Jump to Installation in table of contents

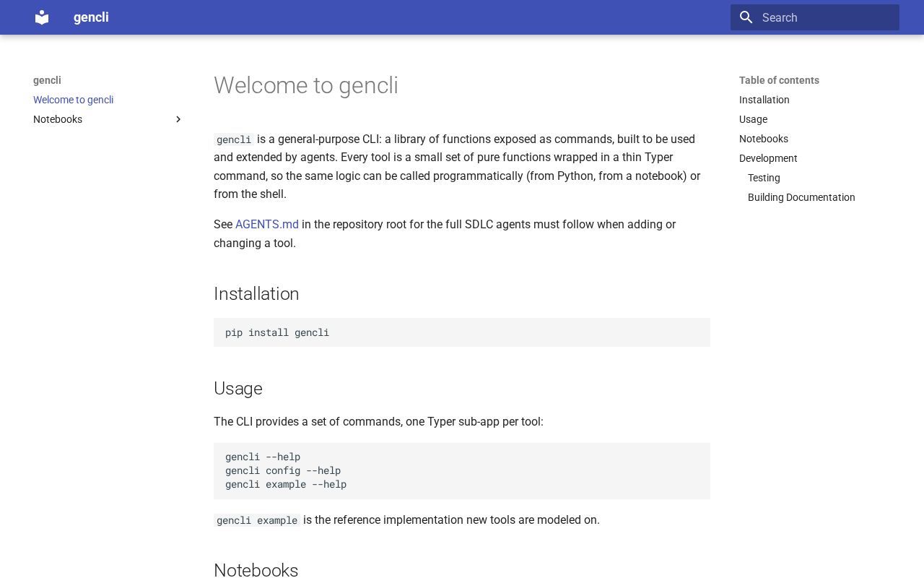[x=764, y=100]
